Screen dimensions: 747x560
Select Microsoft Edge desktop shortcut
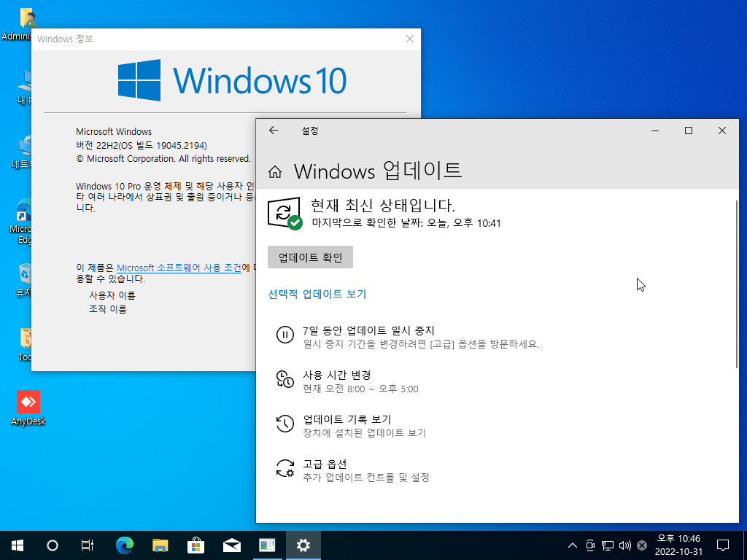(x=21, y=221)
